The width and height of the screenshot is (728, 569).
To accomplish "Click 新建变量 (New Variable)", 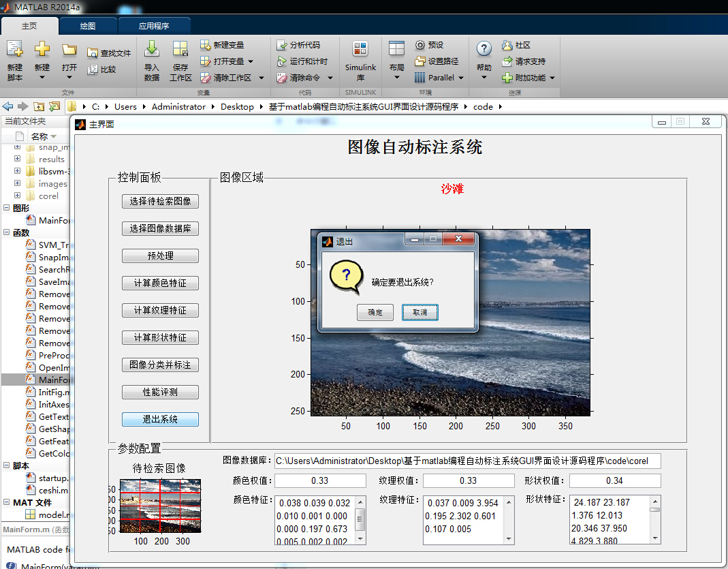I will (x=223, y=45).
